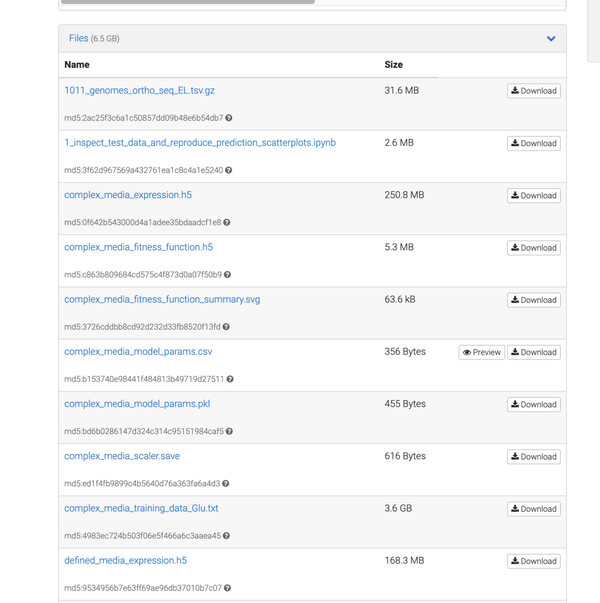Open complex_media_expression.h5 file link

[128, 195]
